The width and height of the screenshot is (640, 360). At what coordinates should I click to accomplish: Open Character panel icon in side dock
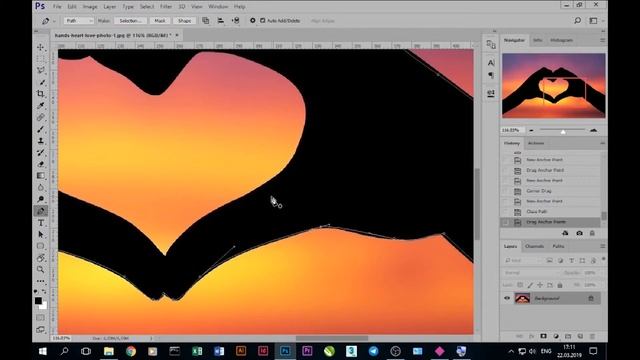pyautogui.click(x=491, y=62)
